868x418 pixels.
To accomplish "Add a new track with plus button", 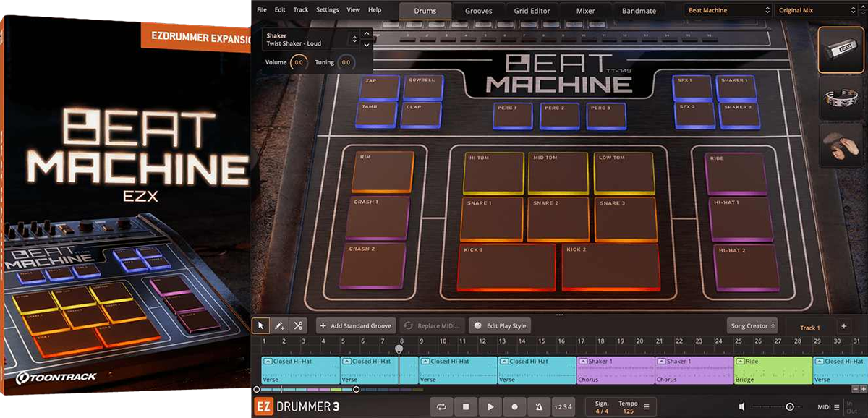I will [x=843, y=326].
